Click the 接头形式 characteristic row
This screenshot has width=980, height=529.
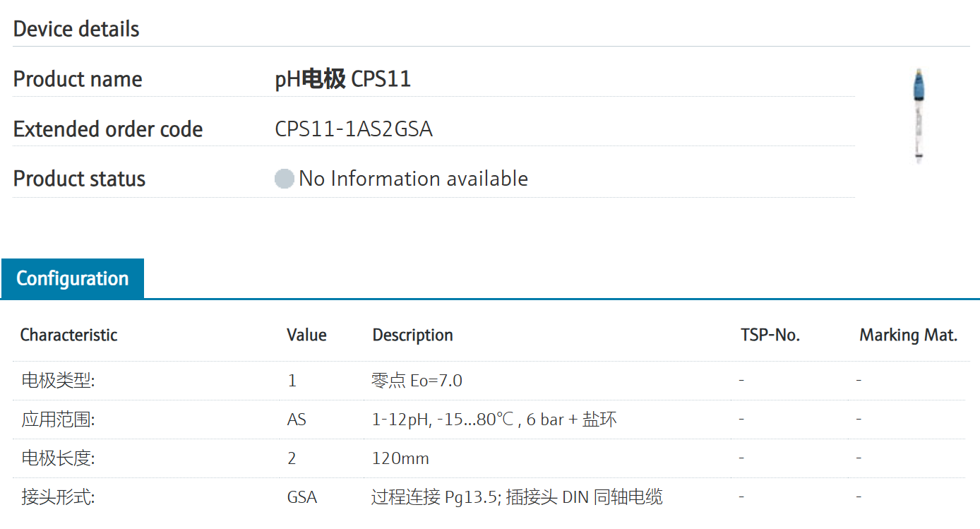click(x=58, y=497)
